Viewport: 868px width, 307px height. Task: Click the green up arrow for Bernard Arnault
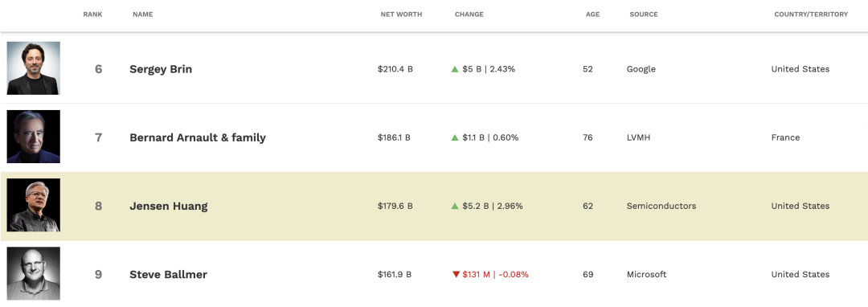point(455,137)
